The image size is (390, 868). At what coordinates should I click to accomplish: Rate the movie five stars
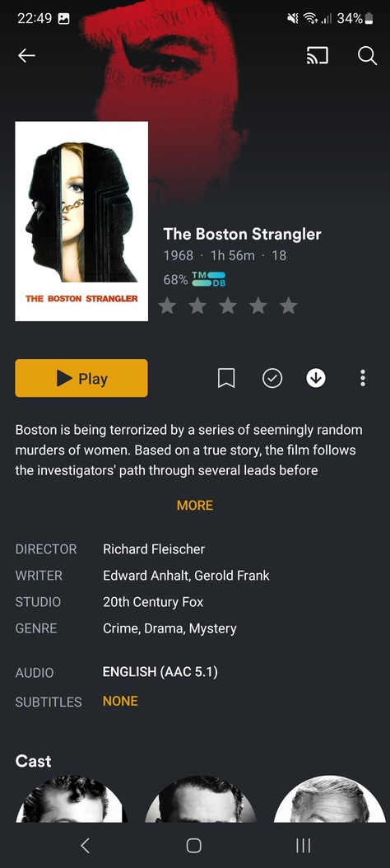coord(288,306)
